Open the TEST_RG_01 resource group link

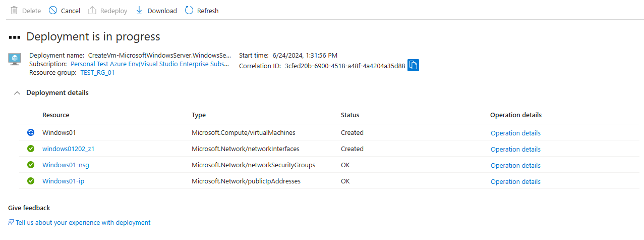(97, 73)
